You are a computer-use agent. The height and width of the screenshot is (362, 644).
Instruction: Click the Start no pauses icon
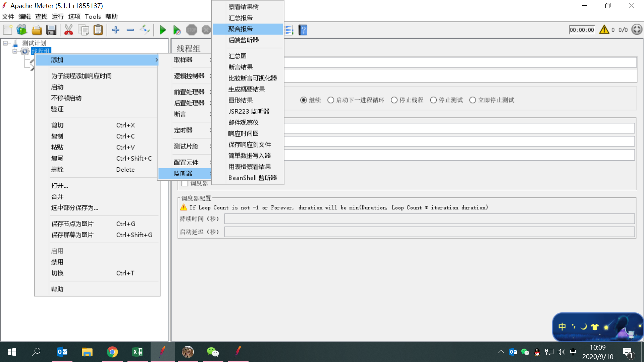pos(177,30)
